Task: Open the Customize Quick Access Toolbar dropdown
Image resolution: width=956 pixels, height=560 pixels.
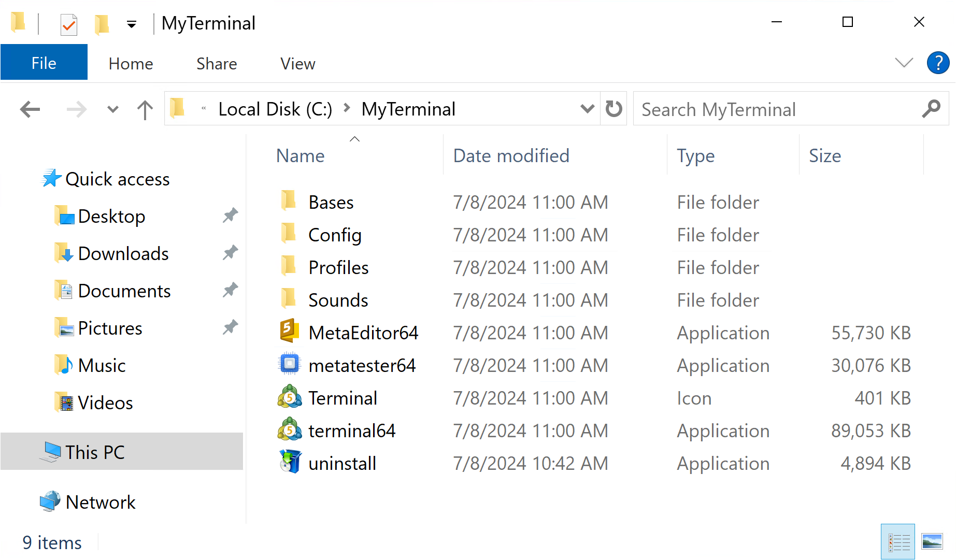Action: [132, 24]
